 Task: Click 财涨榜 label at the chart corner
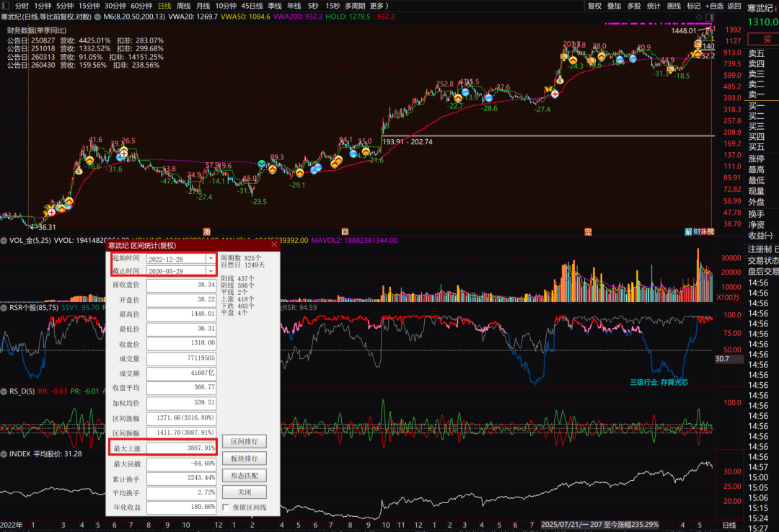tap(703, 231)
